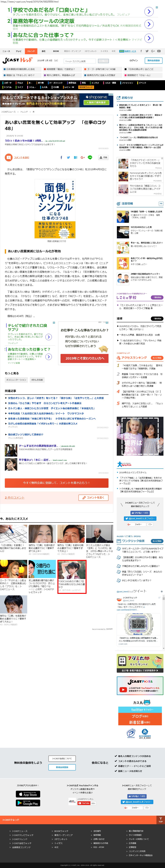Click the ログイン link
The image size is (165, 868).
(134, 61)
